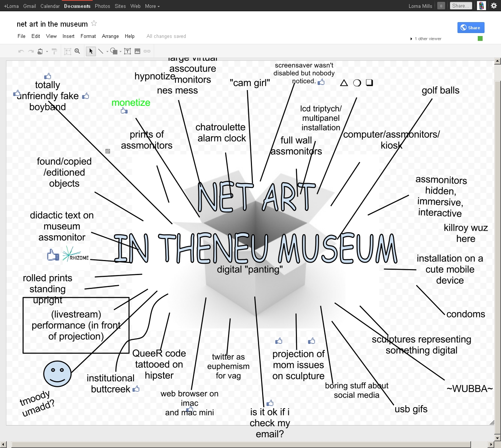Select the ~WUBBA~ text
This screenshot has height=448, width=501.
click(x=469, y=389)
